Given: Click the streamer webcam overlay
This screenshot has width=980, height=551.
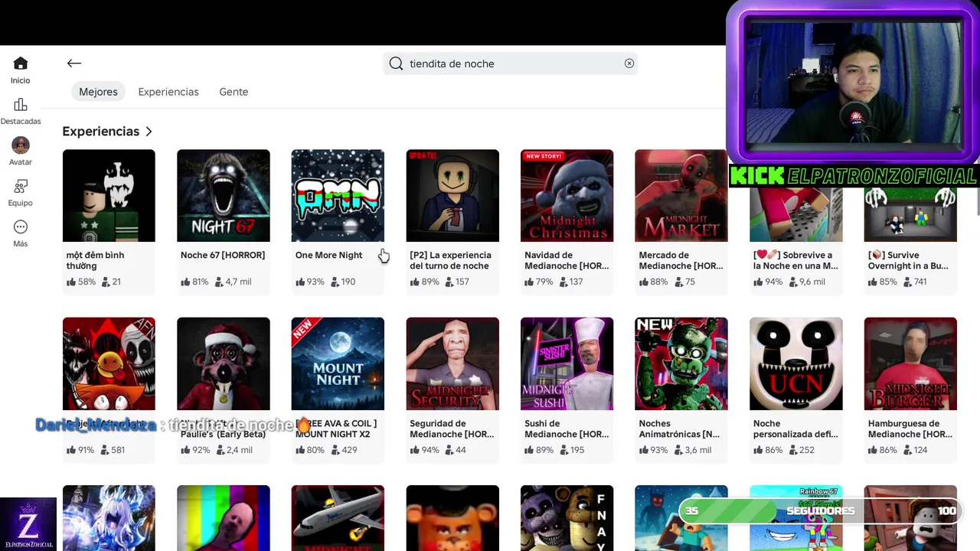Looking at the screenshot, I should [852, 82].
